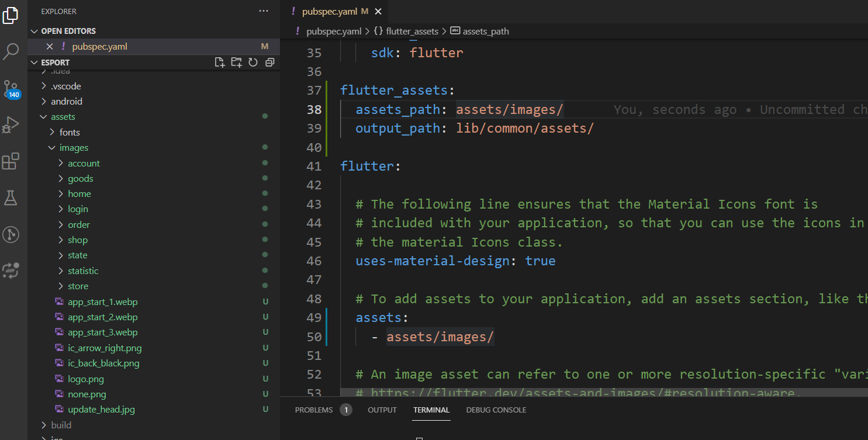868x440 pixels.
Task: Click the New File icon in ESPORT header
Action: [x=220, y=63]
